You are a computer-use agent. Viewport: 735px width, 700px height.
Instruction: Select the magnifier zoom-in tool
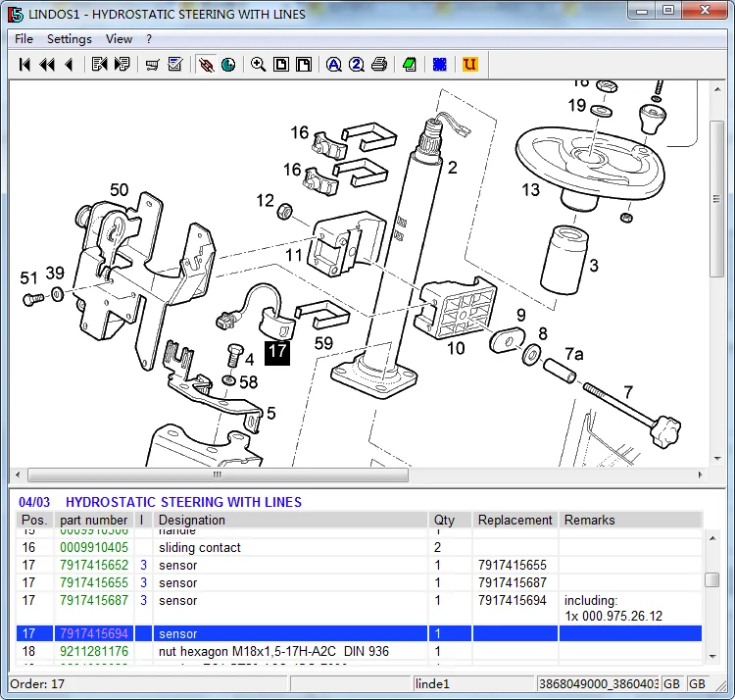pos(259,65)
